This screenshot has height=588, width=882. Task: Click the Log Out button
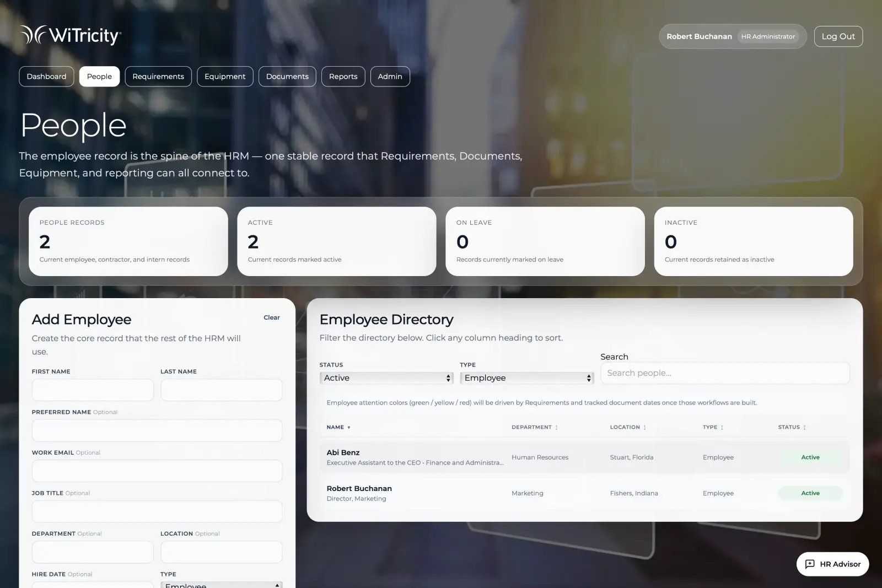[x=838, y=36]
